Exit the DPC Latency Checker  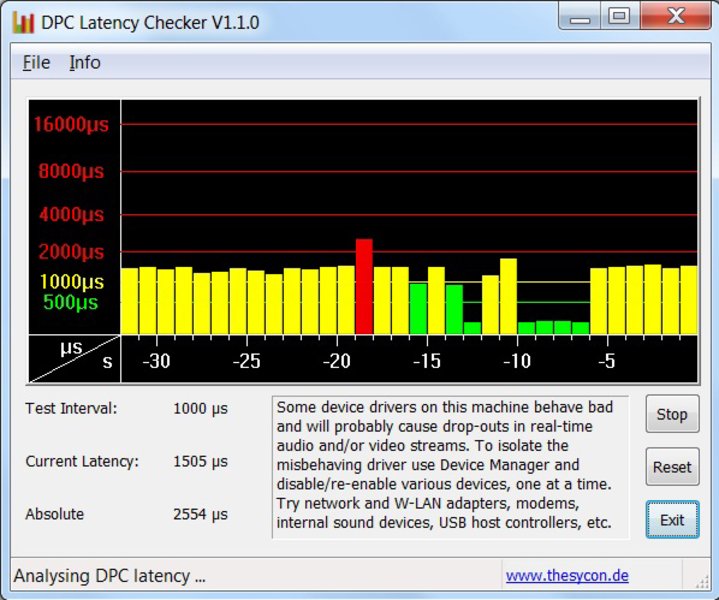[x=672, y=520]
